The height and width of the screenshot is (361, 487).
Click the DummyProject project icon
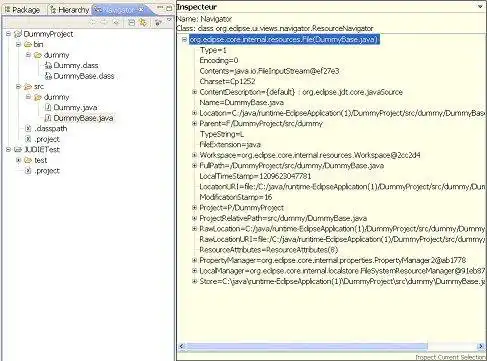pos(18,34)
